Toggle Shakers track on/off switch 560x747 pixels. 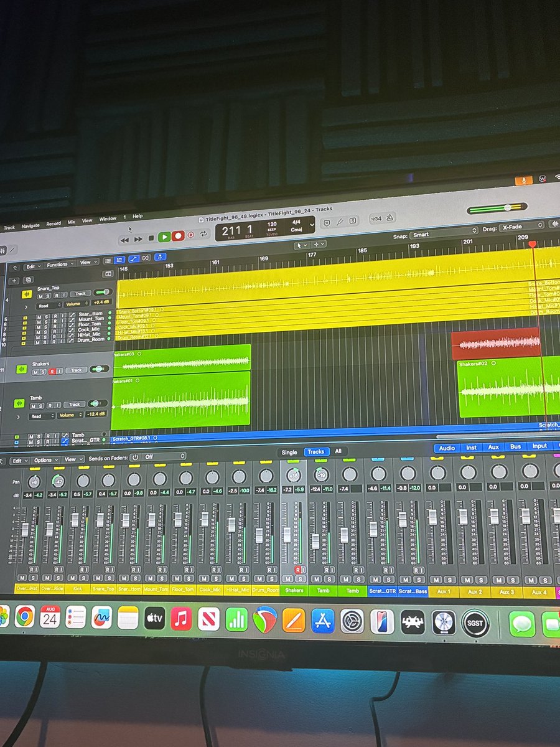pos(98,369)
